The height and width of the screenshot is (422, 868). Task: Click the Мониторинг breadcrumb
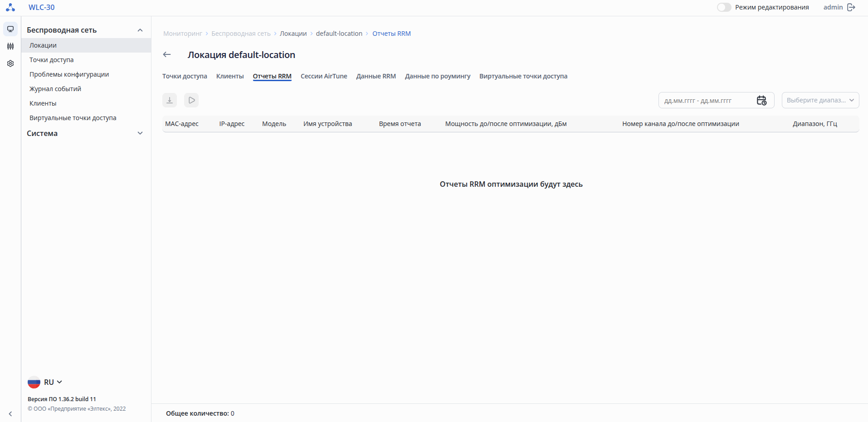[x=183, y=34]
